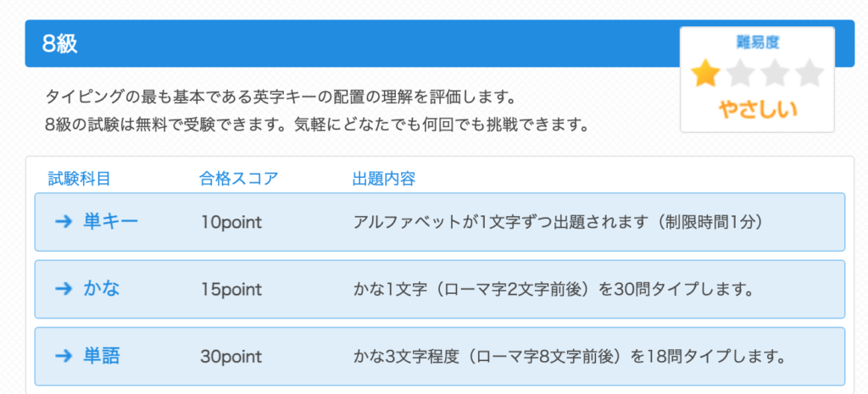Open the 単語 test link

(x=101, y=356)
